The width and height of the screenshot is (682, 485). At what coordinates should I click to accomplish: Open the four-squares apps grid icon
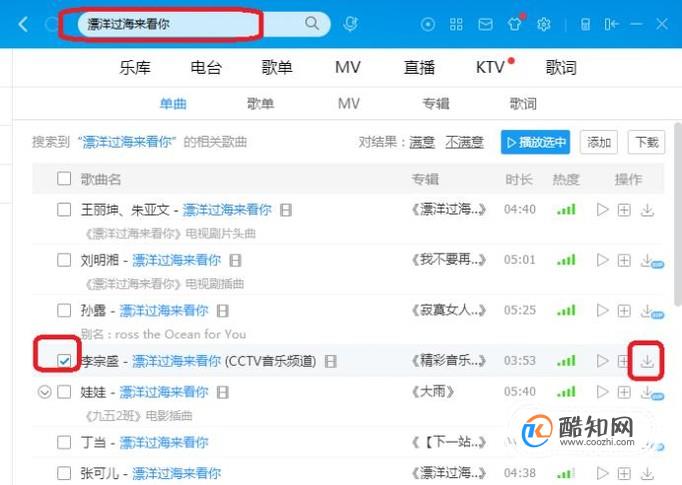pyautogui.click(x=456, y=24)
